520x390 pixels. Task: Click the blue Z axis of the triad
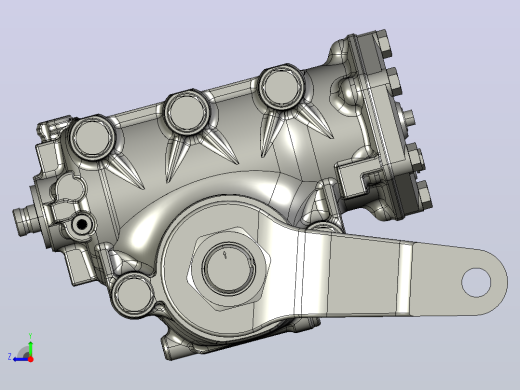[21, 359]
